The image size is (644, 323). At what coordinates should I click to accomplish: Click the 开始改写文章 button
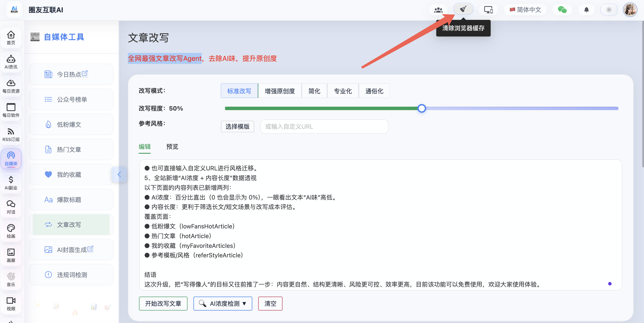coord(163,304)
